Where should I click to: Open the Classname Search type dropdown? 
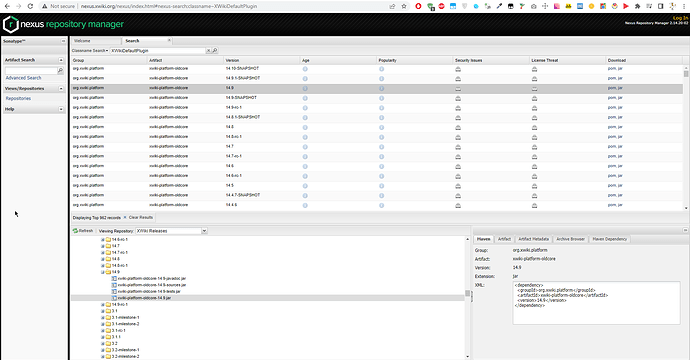click(90, 51)
